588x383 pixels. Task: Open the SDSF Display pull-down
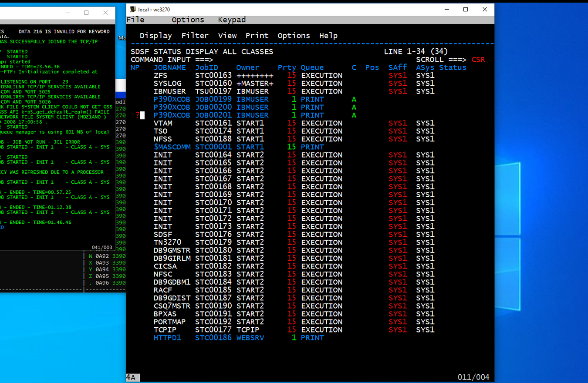point(155,36)
